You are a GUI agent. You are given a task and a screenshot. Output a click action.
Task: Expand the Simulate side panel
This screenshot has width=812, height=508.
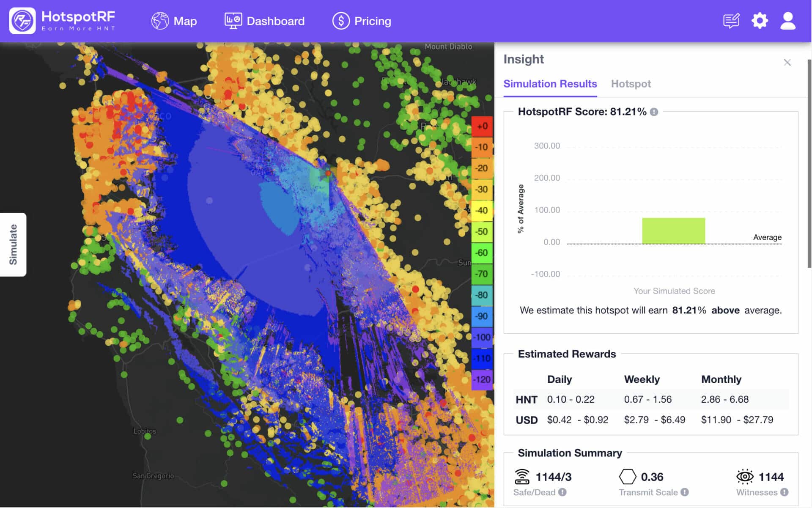tap(13, 244)
